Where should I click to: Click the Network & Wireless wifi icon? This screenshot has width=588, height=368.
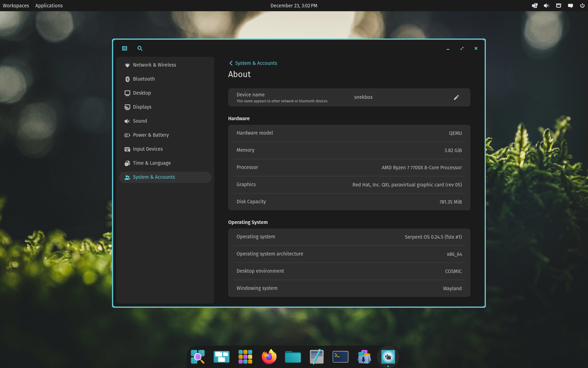click(127, 65)
